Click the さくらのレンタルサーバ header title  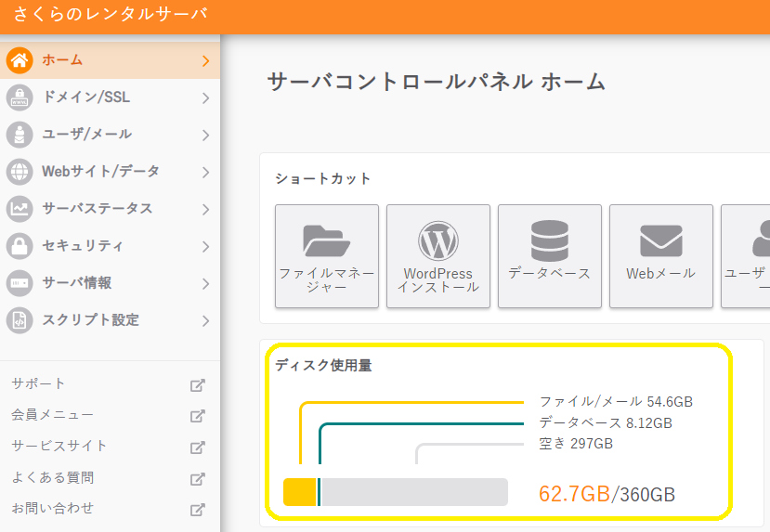111,14
